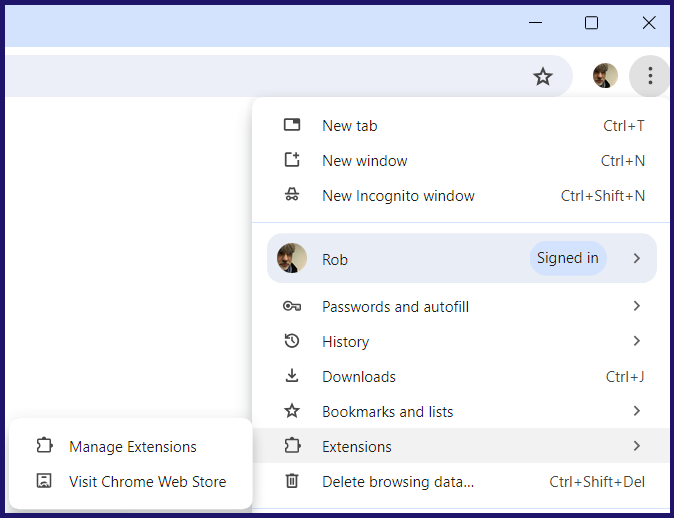Screen dimensions: 674x518
Task: Click the Signed in badge
Action: 567,258
